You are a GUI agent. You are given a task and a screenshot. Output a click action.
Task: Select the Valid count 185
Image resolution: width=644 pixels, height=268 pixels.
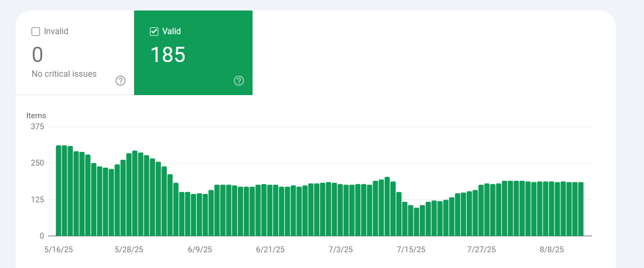(168, 55)
